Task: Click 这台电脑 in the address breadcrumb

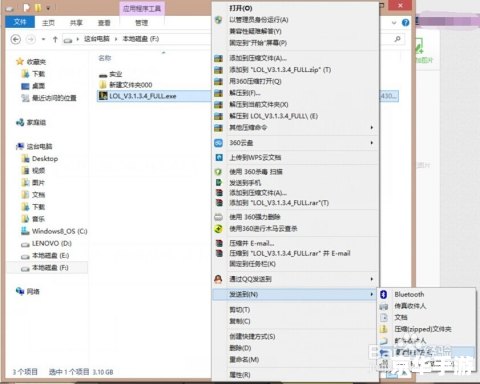Action: 97,39
